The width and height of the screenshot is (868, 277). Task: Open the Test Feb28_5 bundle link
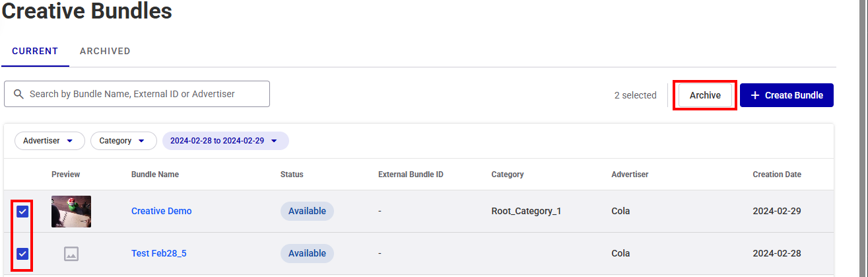coord(159,253)
